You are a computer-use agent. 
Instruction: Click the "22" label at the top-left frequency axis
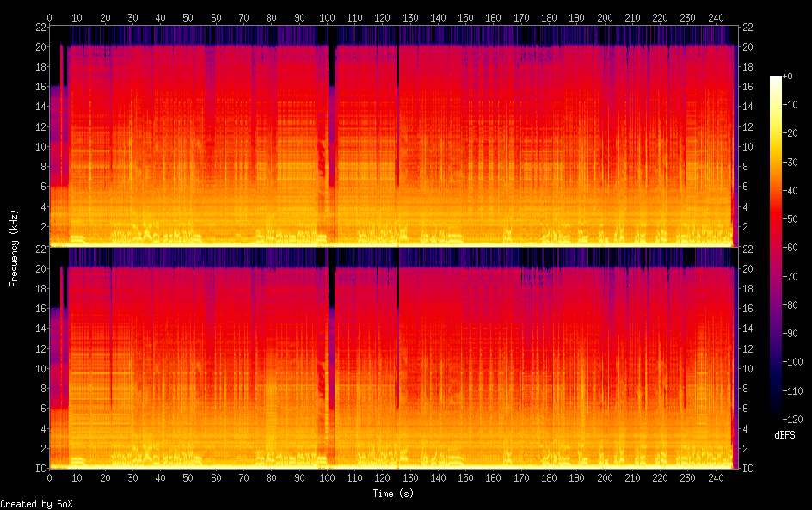[x=39, y=28]
